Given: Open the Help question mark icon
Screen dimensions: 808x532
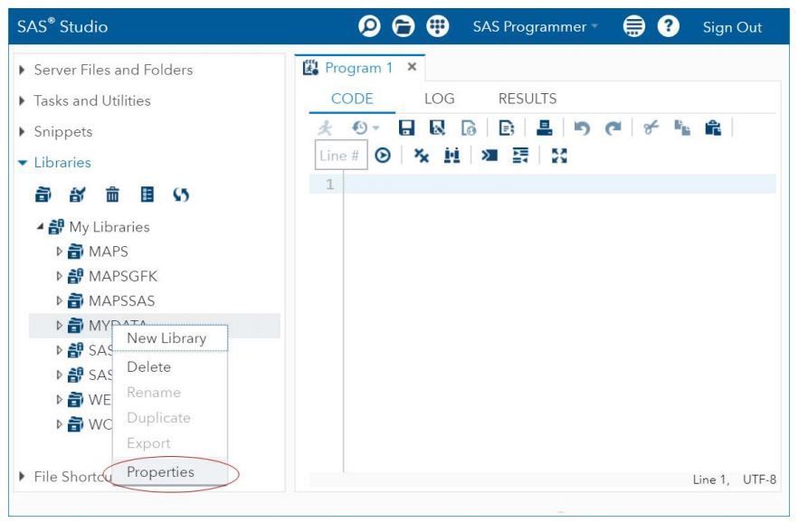Looking at the screenshot, I should pos(668,26).
